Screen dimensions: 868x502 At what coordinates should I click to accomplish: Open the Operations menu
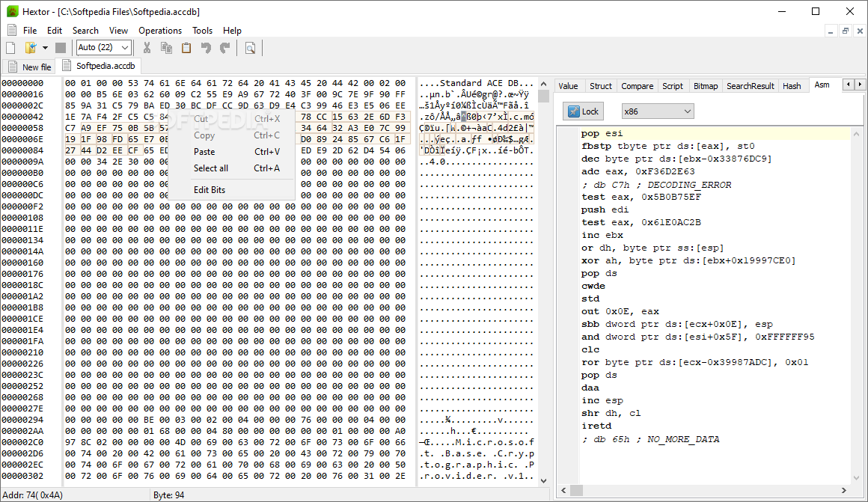(160, 31)
